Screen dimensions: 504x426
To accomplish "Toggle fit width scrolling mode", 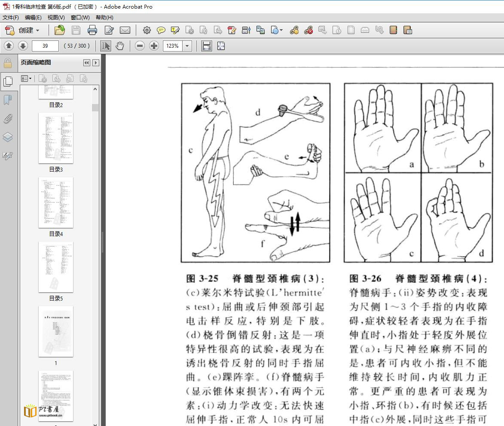I will (206, 46).
